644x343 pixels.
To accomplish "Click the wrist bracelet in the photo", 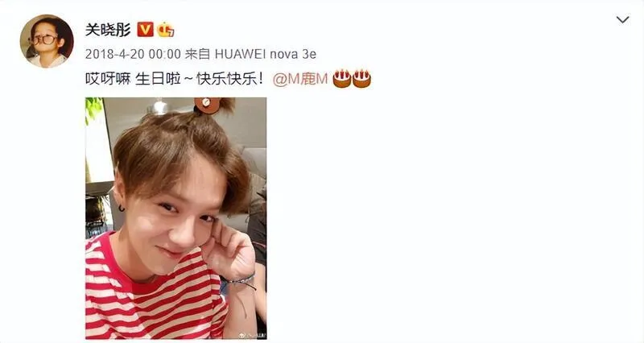I will (241, 280).
